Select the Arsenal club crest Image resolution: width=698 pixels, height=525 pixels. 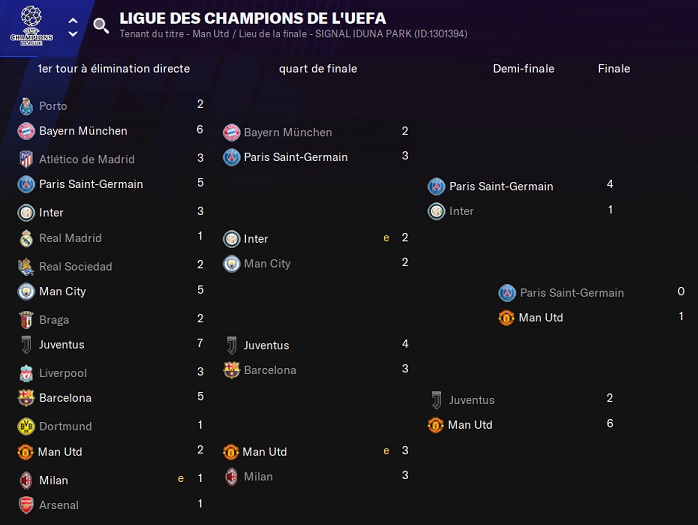(x=26, y=505)
